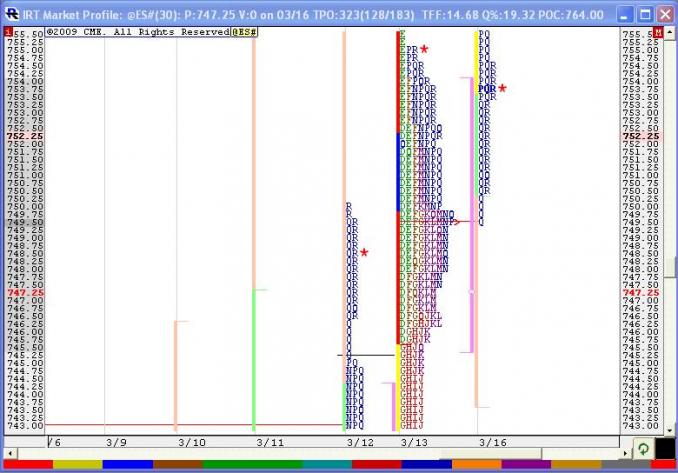Click the red star beside bold PQR in 3/16 profile
Image resolution: width=678 pixels, height=473 pixels.
point(503,88)
